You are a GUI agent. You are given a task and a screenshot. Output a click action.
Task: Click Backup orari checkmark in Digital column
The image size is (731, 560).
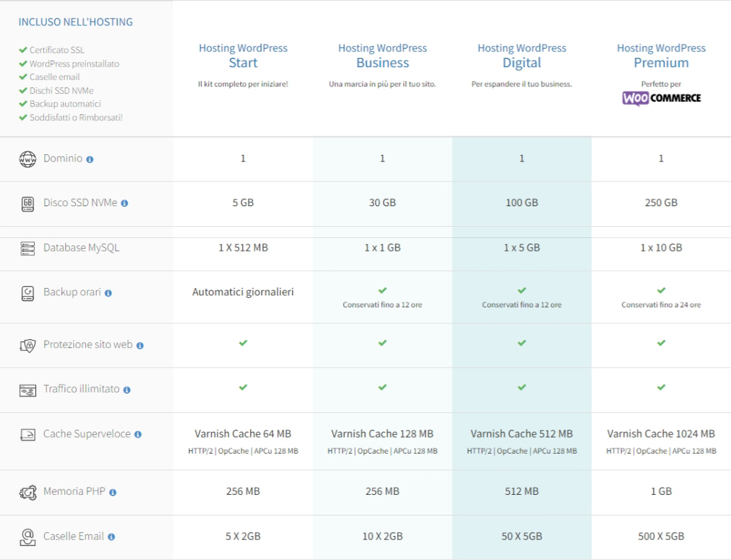pos(521,291)
